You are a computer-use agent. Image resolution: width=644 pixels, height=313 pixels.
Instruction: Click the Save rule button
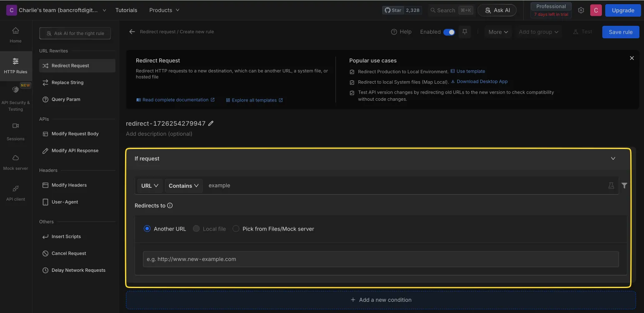click(620, 32)
